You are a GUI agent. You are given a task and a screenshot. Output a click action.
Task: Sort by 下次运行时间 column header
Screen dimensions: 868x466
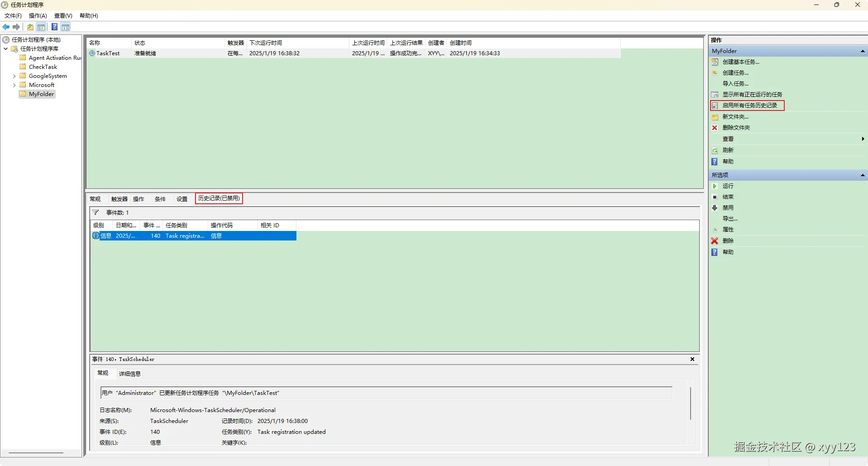pyautogui.click(x=298, y=43)
